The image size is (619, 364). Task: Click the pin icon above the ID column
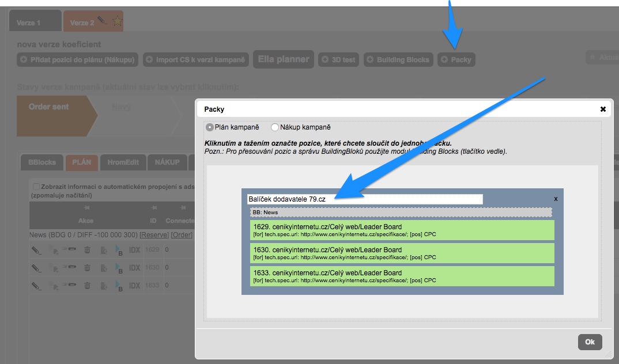click(x=153, y=207)
